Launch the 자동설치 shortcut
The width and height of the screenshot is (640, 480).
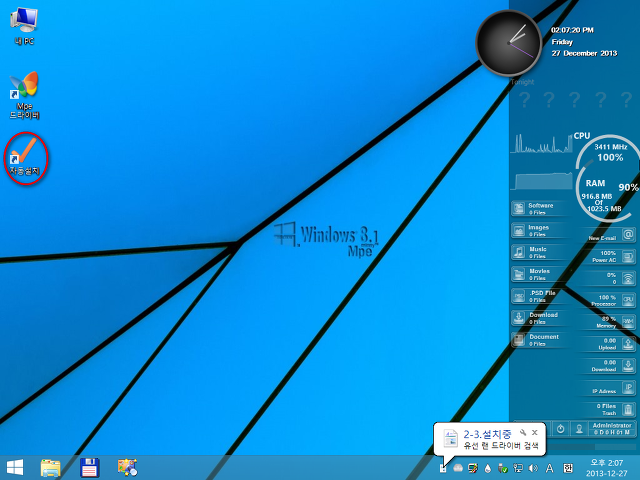(x=24, y=158)
